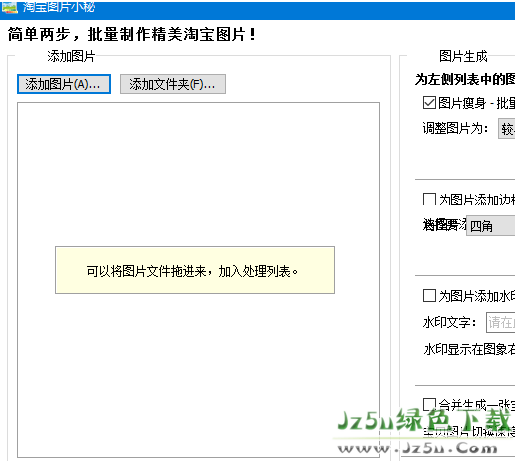This screenshot has height=461, width=518.
Task: Check the 合并生成一张 option
Action: (x=429, y=404)
